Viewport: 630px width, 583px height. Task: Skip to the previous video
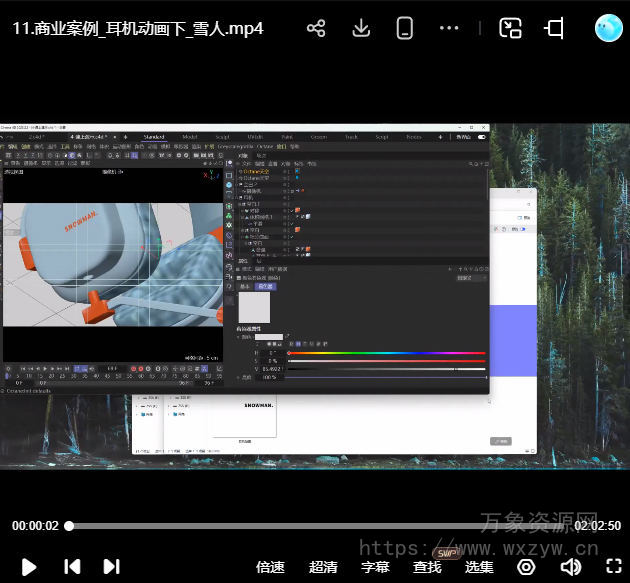click(72, 567)
